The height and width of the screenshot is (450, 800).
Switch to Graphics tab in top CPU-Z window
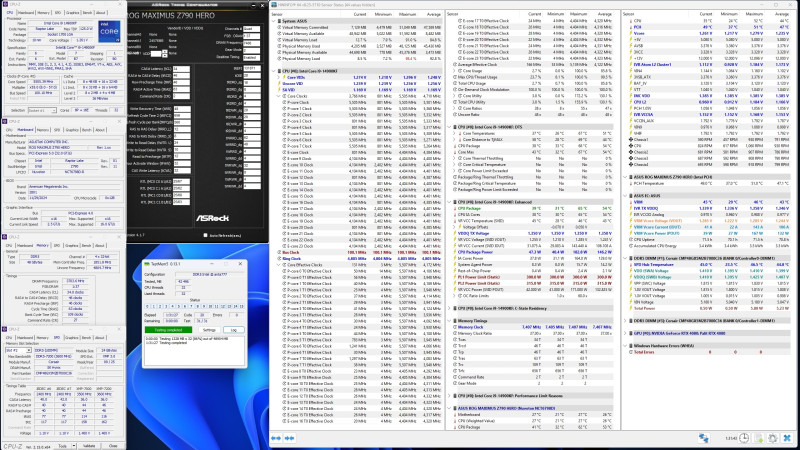point(72,13)
